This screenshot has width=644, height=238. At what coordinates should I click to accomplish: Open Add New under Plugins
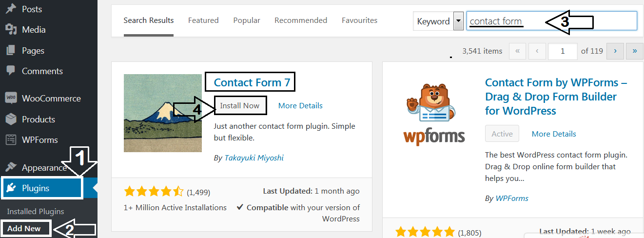pos(24,228)
